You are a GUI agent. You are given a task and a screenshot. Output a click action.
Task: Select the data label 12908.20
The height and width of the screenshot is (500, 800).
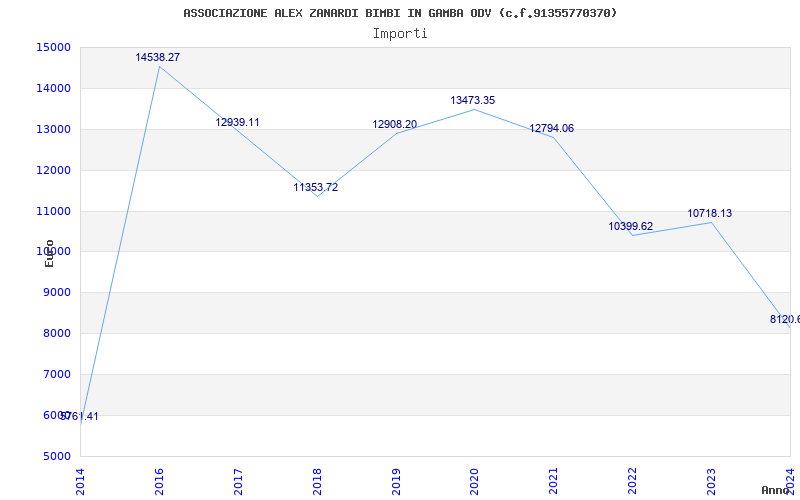[394, 124]
